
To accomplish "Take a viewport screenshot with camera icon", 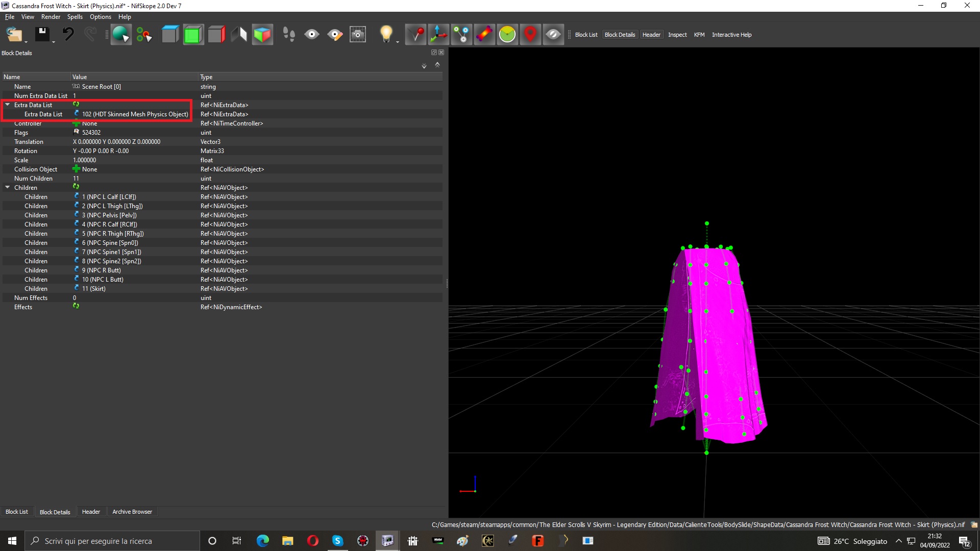I will (358, 34).
